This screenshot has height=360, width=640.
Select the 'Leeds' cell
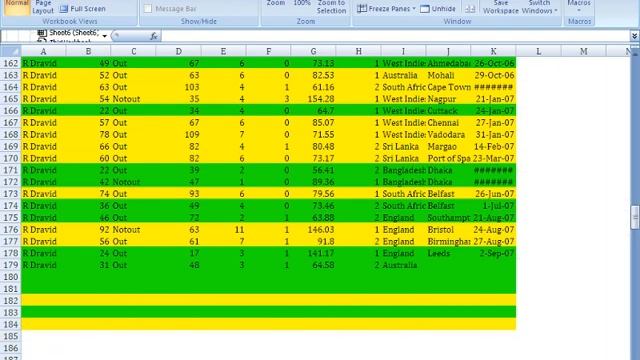coord(449,253)
